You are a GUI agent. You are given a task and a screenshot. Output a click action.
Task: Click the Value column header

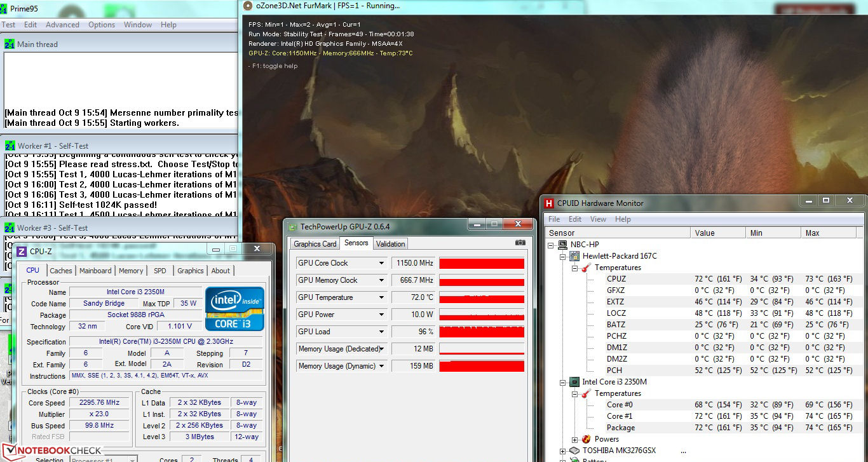point(719,233)
